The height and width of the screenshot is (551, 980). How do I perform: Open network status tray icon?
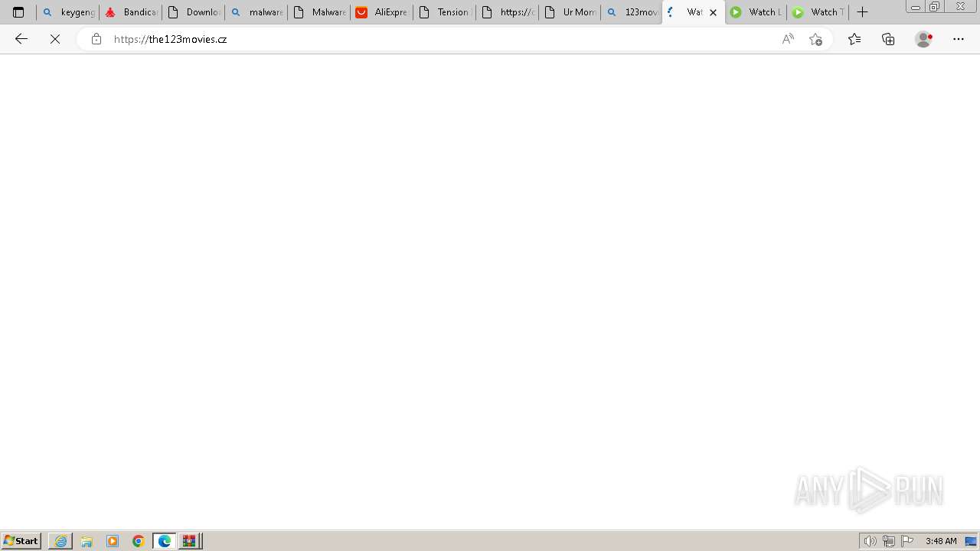coord(889,541)
